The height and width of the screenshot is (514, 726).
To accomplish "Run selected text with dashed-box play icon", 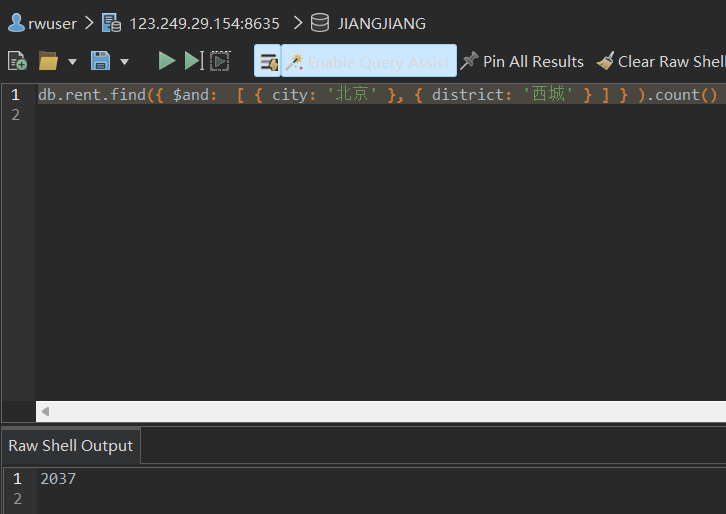I will coord(220,61).
